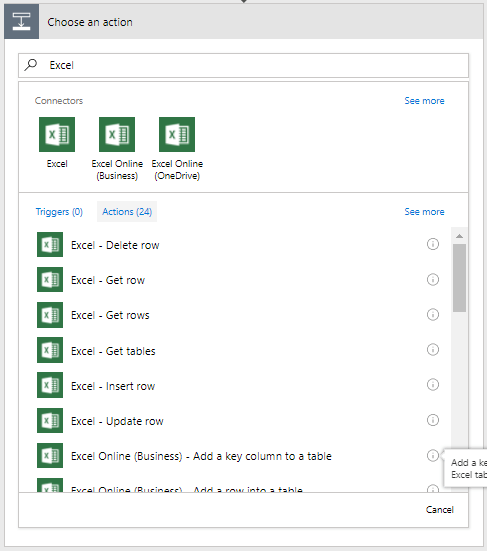Image resolution: width=487 pixels, height=551 pixels.
Task: Click See more next to Connectors
Action: (424, 101)
